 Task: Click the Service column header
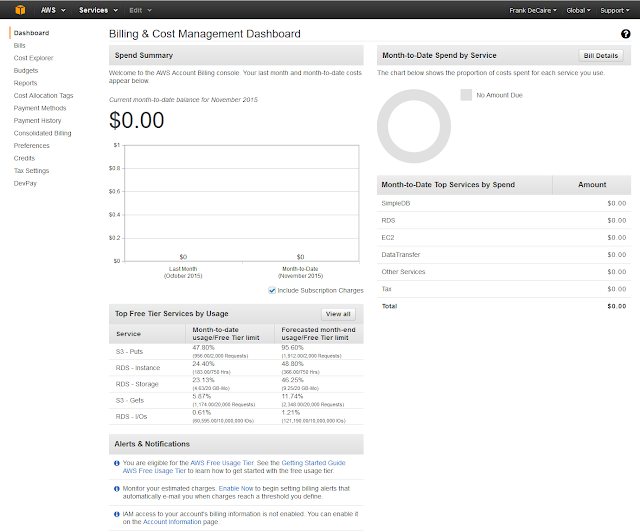(147, 334)
